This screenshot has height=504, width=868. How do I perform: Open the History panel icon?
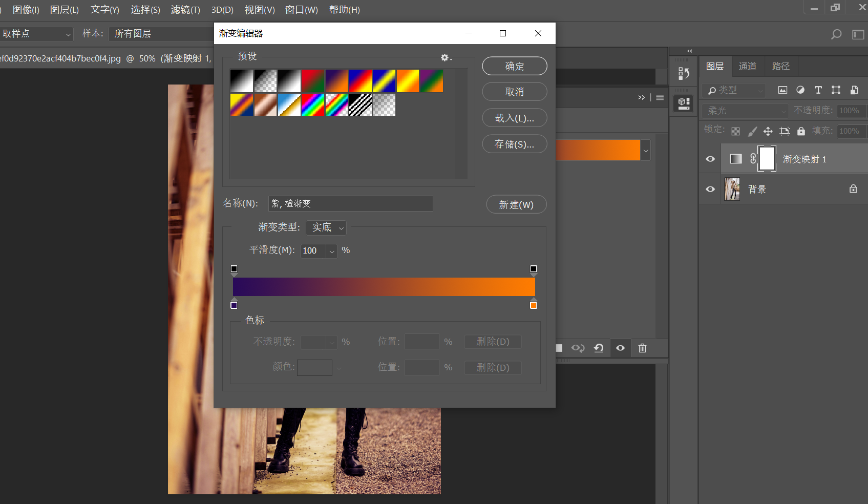pos(684,74)
